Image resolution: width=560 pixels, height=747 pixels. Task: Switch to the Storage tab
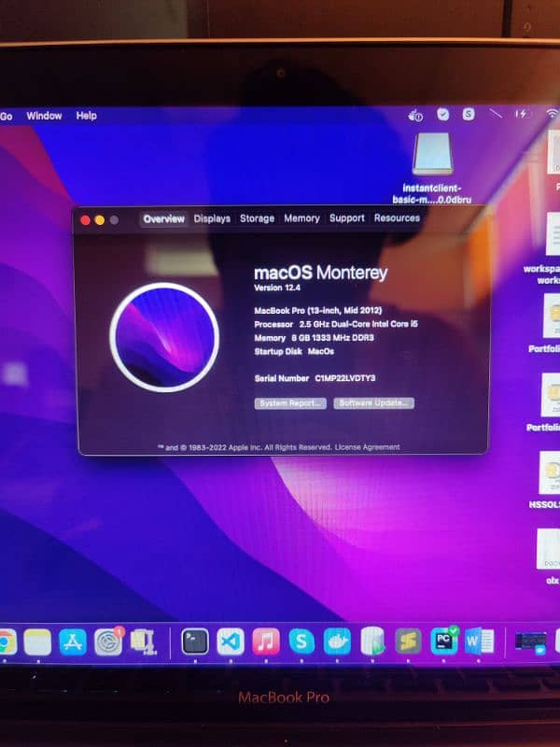[257, 218]
